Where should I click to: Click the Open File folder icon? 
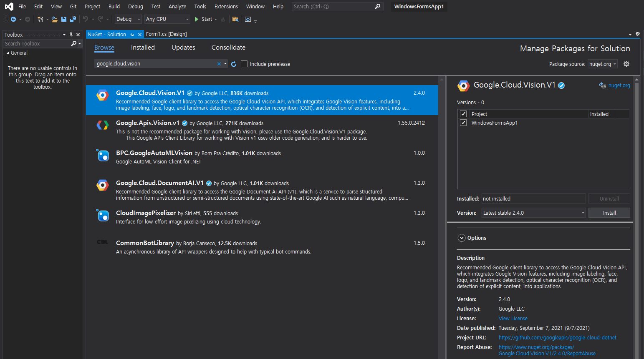point(55,19)
